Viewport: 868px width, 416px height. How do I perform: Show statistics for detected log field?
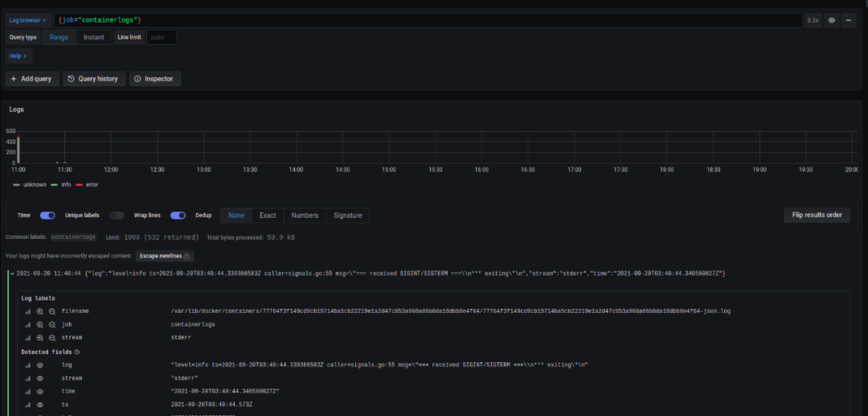click(x=27, y=365)
